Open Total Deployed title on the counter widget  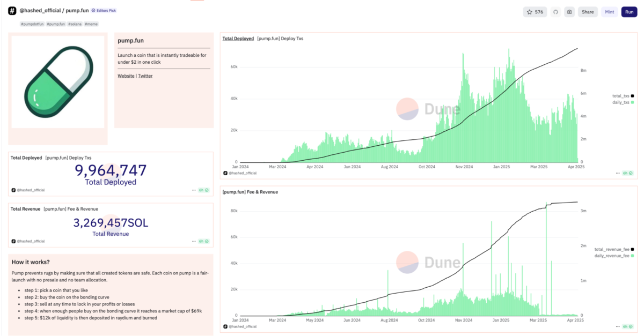(26, 158)
